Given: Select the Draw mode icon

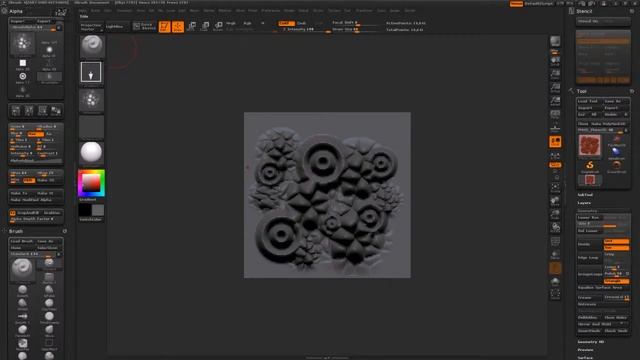Looking at the screenshot, I should pyautogui.click(x=178, y=27).
